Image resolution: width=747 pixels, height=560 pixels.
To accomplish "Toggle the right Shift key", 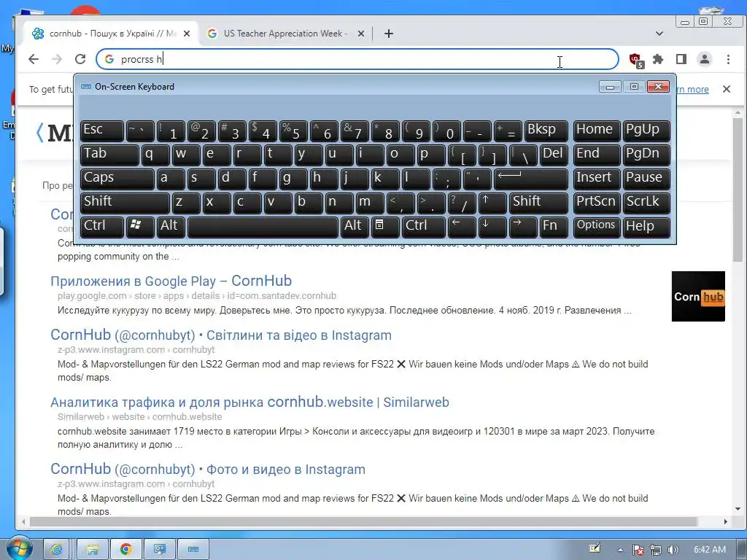I will point(539,203).
